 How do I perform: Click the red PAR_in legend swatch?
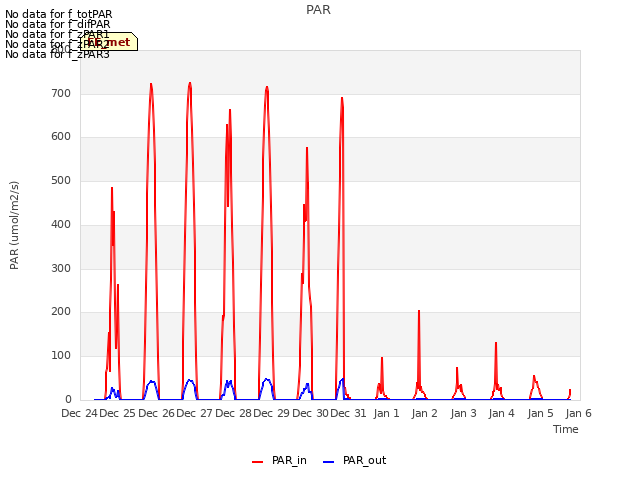[x=258, y=462]
